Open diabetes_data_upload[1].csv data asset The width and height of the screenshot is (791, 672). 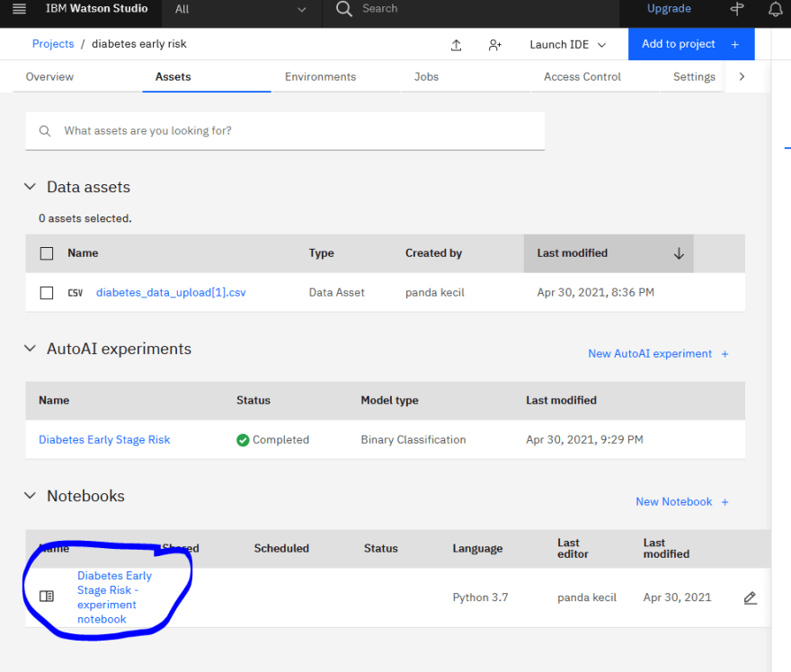(171, 292)
